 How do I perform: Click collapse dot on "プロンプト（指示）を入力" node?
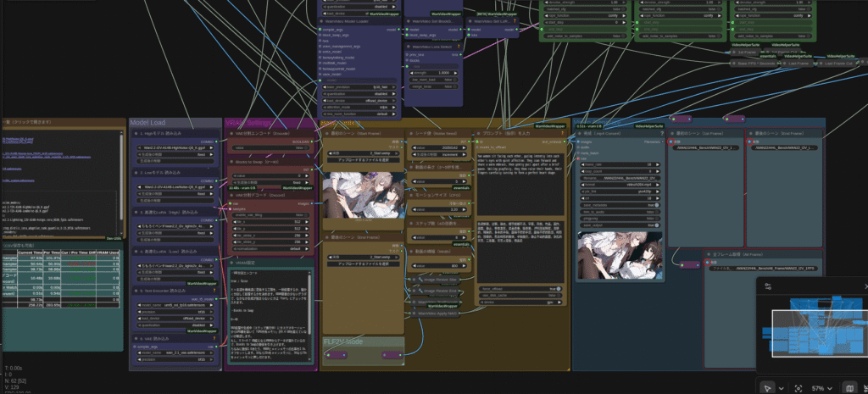480,134
